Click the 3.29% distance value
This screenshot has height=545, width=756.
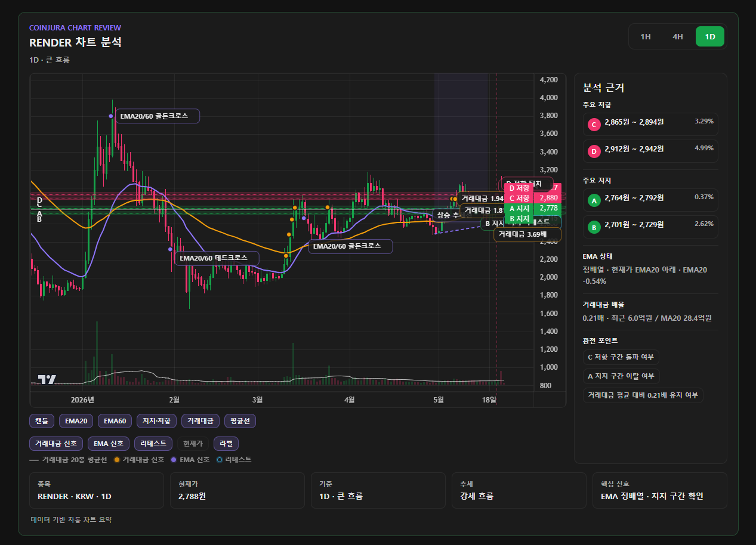click(704, 122)
